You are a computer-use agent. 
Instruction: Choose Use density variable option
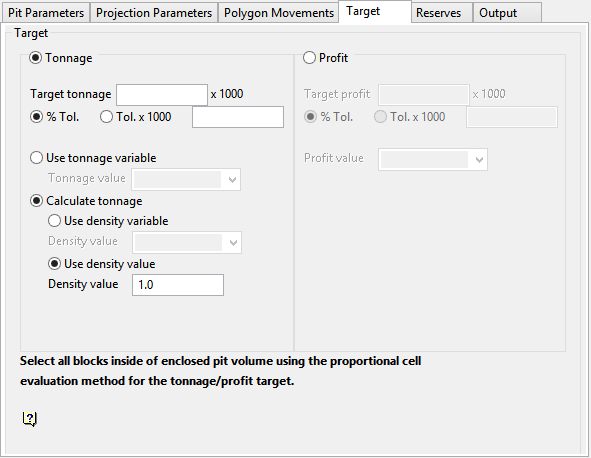pos(54,221)
